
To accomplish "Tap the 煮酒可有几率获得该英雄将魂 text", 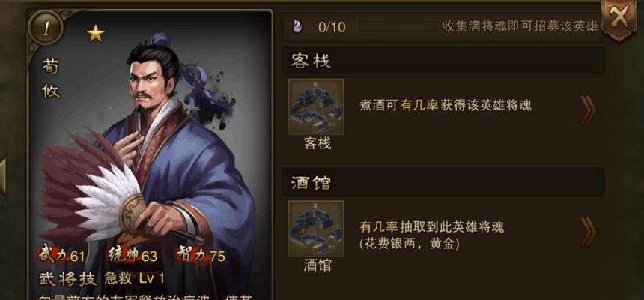I will coord(446,105).
